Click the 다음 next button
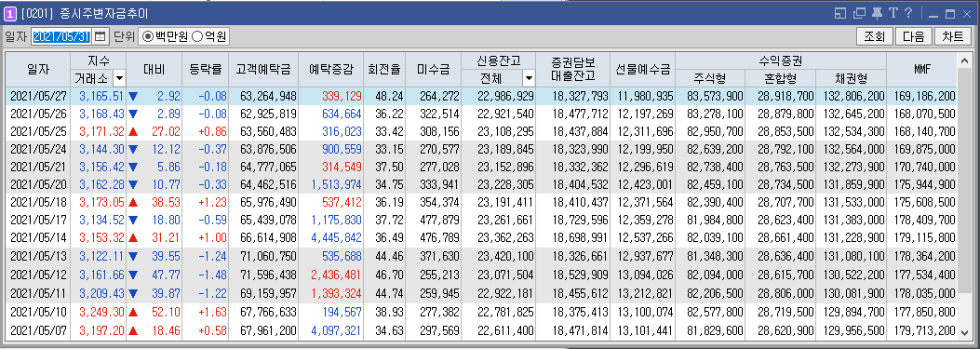This screenshot has height=349, width=980. [913, 37]
